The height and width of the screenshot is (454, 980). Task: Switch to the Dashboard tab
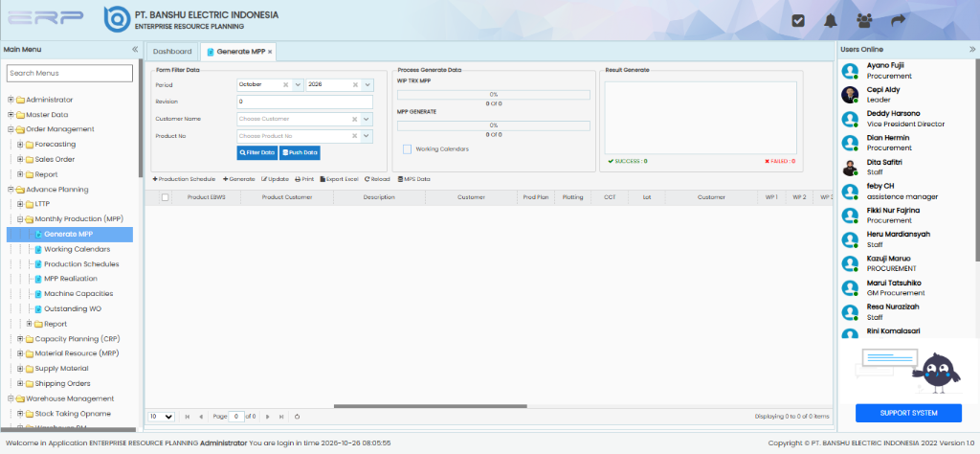pos(172,52)
